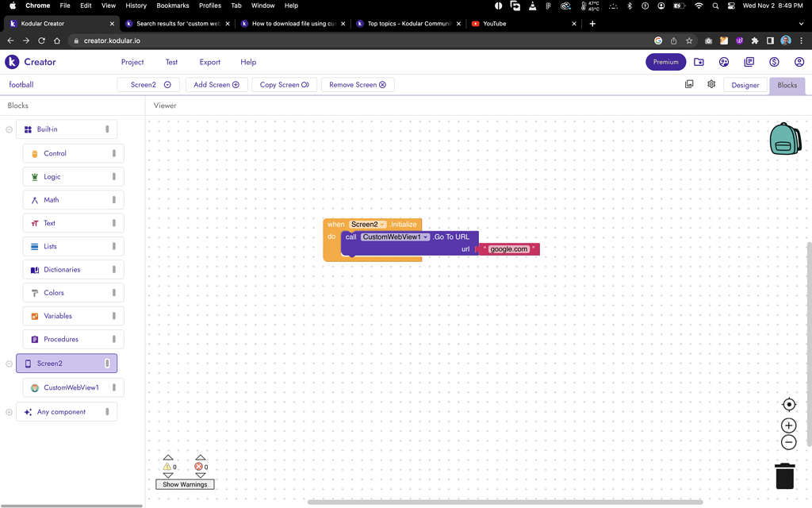Viewport: 812px width, 508px height.
Task: Collapse the Built-in blocks category
Action: pos(8,129)
